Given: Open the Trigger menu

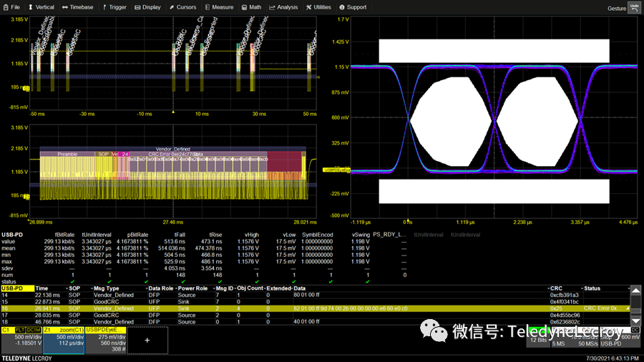Looking at the screenshot, I should coord(117,7).
